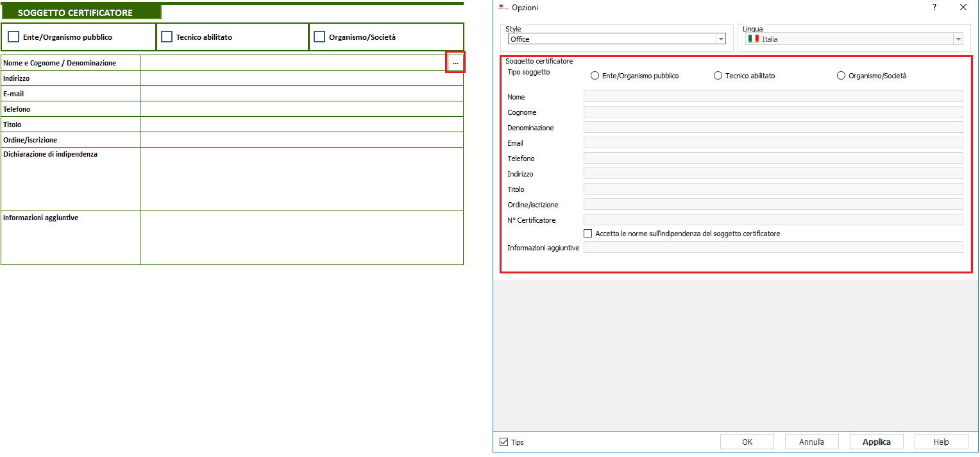Click the Applica button
Screen dimensions: 980x457
tap(876, 442)
